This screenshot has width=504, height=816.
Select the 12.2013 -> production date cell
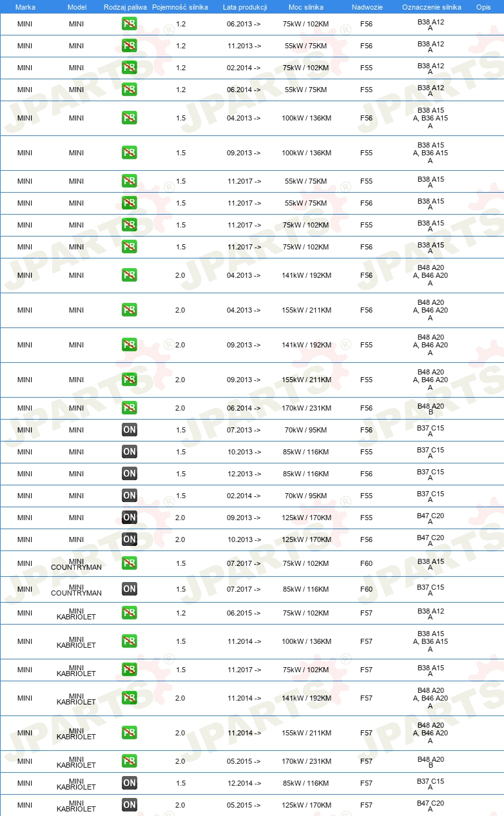[244, 474]
